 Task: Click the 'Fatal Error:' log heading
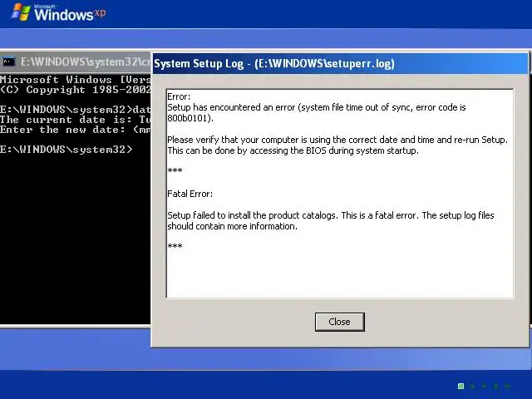[190, 194]
